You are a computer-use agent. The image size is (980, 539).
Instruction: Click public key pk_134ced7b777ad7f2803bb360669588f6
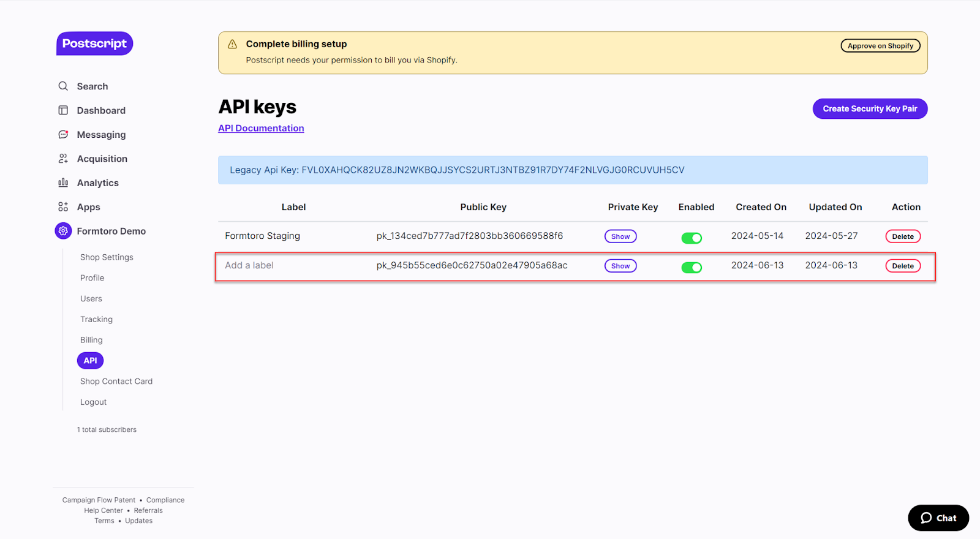click(x=470, y=236)
